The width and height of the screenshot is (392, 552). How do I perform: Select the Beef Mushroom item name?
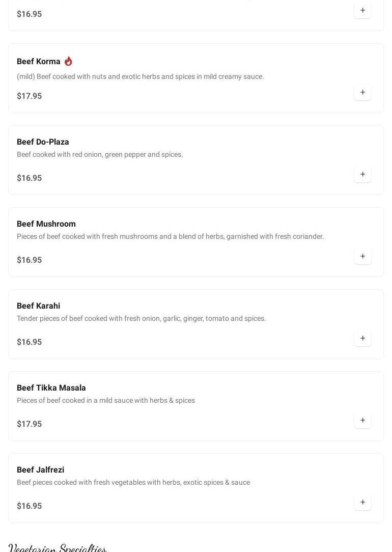tap(46, 224)
